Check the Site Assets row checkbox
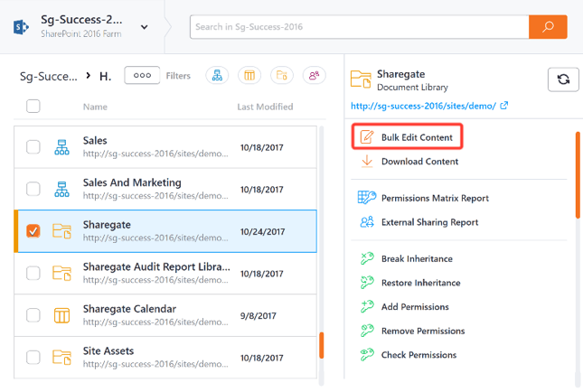This screenshot has width=583, height=392. point(33,357)
